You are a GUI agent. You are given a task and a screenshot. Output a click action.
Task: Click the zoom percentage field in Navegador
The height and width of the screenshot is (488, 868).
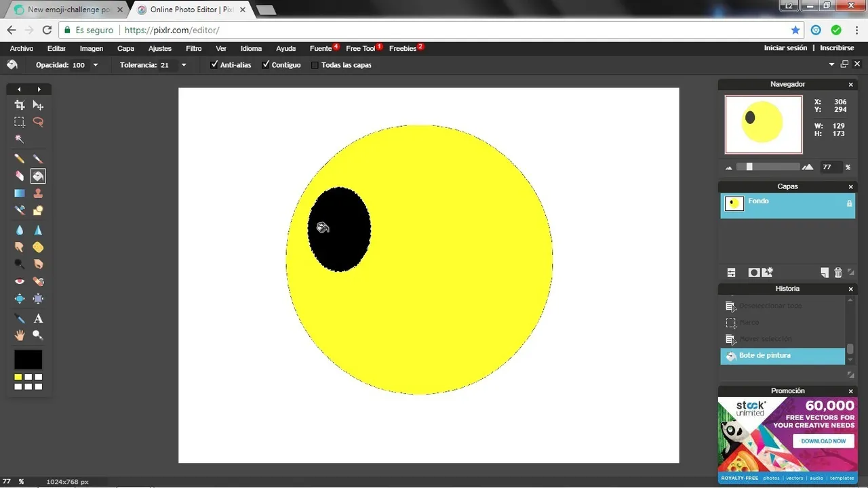pyautogui.click(x=830, y=167)
